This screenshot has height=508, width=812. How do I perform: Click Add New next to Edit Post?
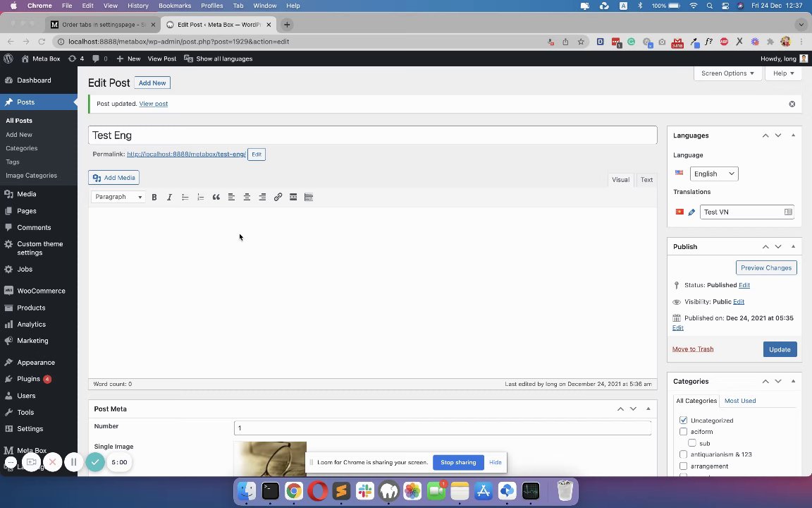(152, 83)
